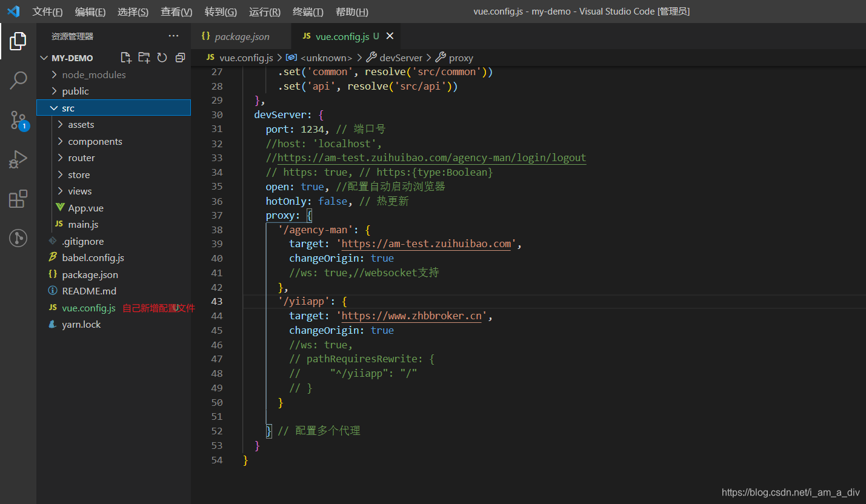Select the vue.config.js editor tab
The height and width of the screenshot is (504, 866).
tap(346, 36)
